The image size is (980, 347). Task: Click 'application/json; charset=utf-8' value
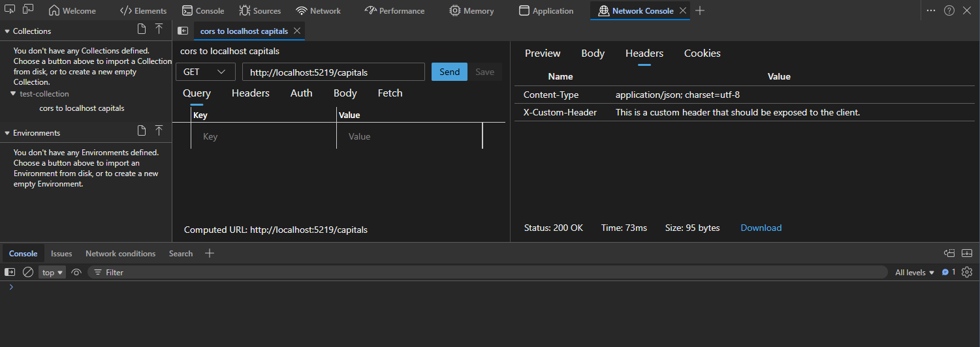678,95
